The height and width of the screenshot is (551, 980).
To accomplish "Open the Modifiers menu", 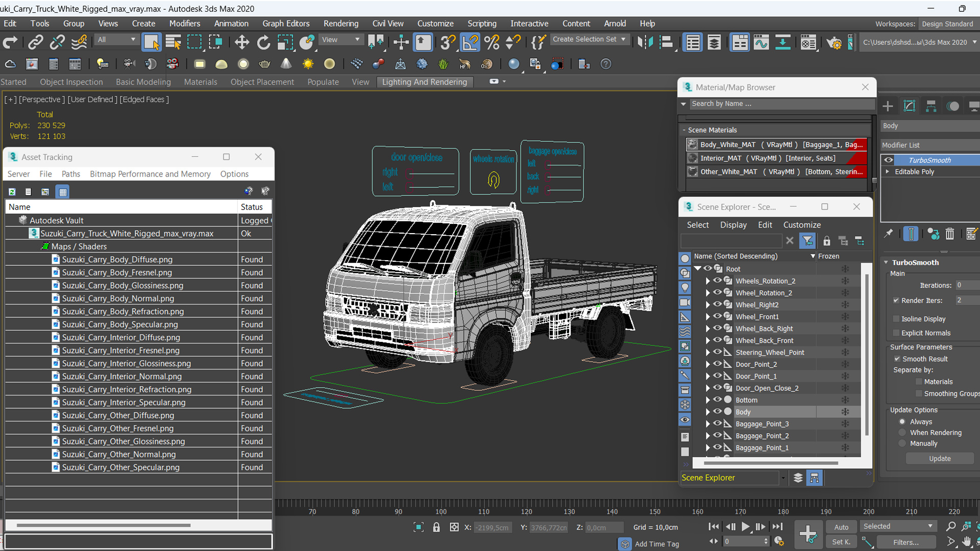I will pos(185,23).
